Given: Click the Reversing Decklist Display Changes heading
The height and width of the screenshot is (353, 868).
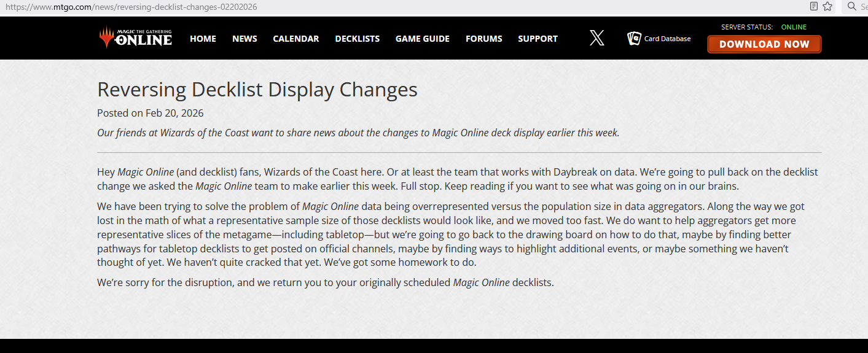Looking at the screenshot, I should coord(257,90).
